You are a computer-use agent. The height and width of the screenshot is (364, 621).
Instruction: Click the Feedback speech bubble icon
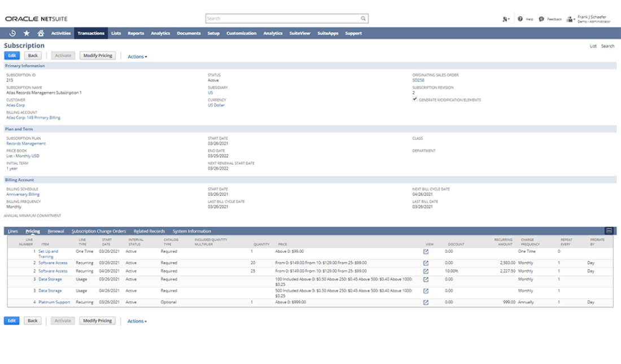tap(541, 19)
